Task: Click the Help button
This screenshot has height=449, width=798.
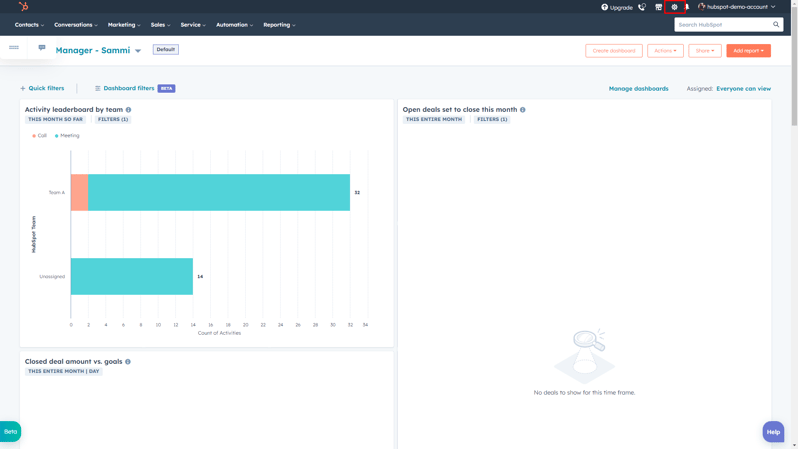Action: [773, 432]
